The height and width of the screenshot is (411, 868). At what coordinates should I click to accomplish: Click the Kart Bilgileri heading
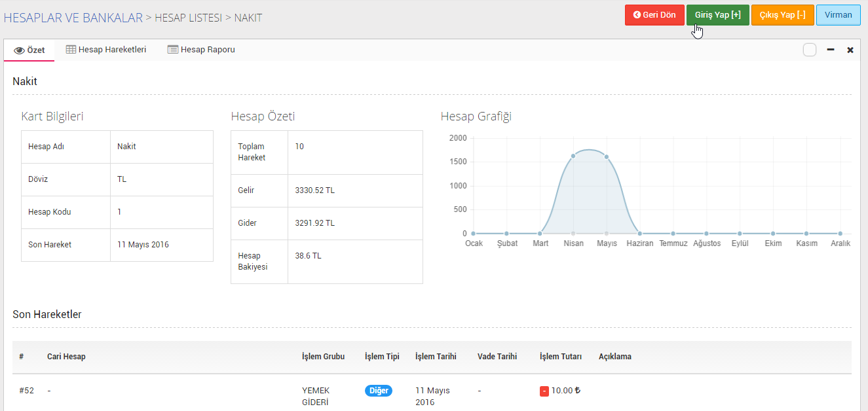(52, 117)
